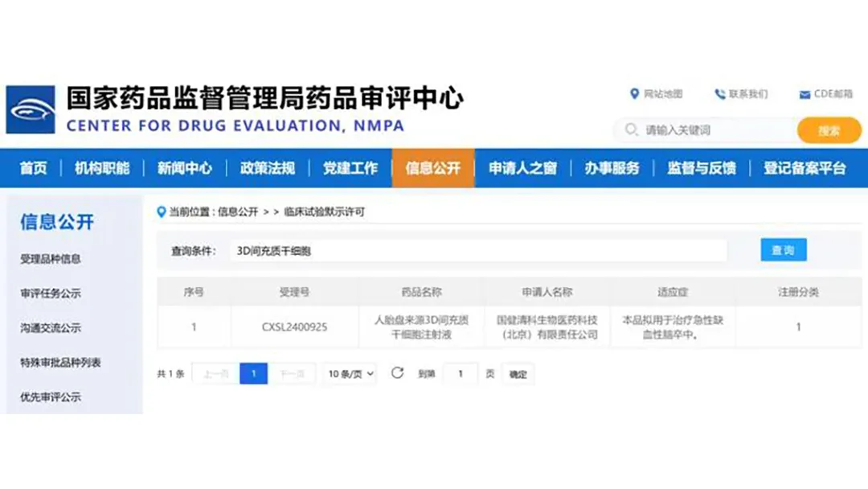Viewport: 868px width, 489px height.
Task: Select page 1 in pagination
Action: pyautogui.click(x=253, y=374)
